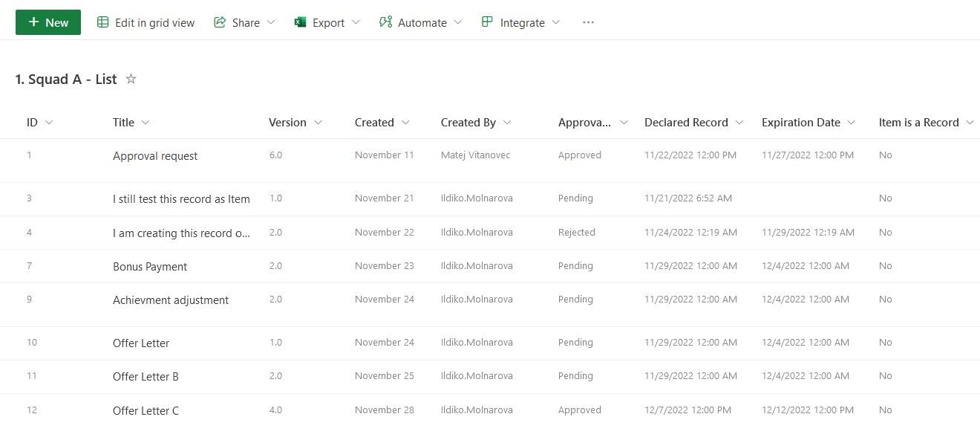Click Pending status for Offer Letter B
The width and height of the screenshot is (980, 440).
click(575, 376)
